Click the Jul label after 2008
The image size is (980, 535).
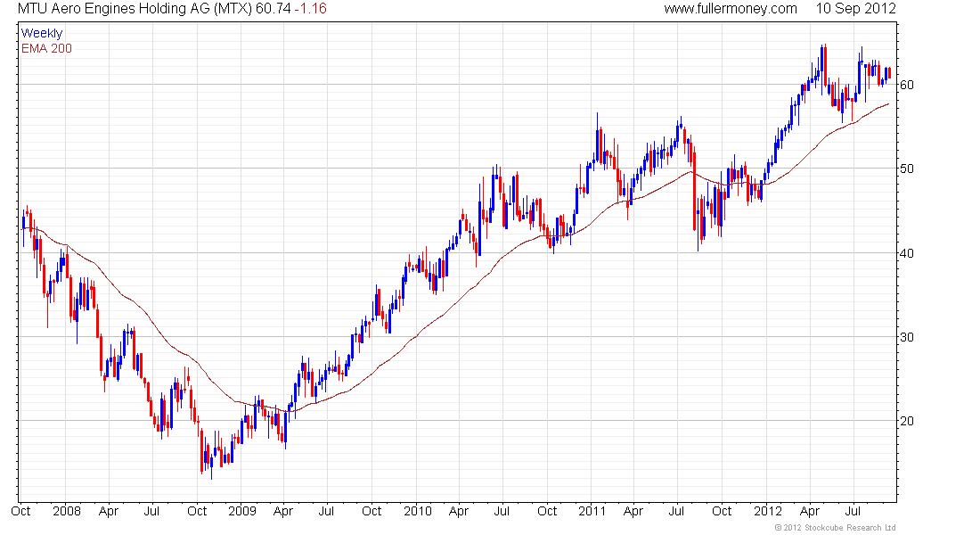pyautogui.click(x=151, y=511)
